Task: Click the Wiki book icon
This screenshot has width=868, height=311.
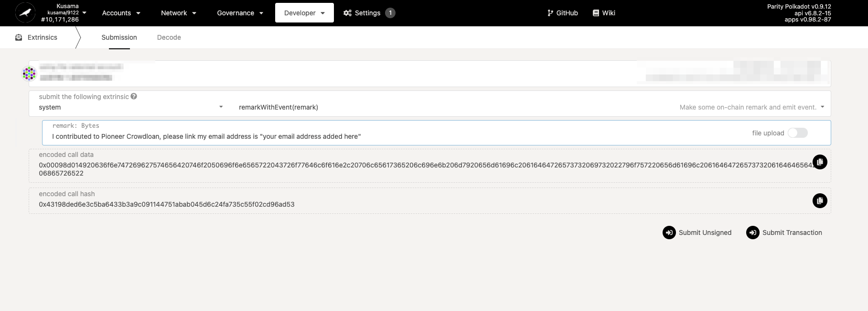Action: (x=596, y=13)
